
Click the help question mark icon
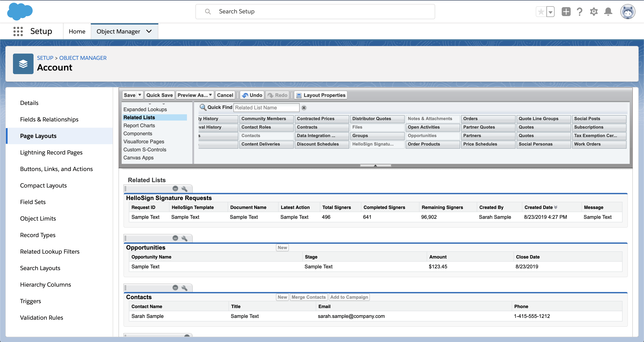pos(580,12)
